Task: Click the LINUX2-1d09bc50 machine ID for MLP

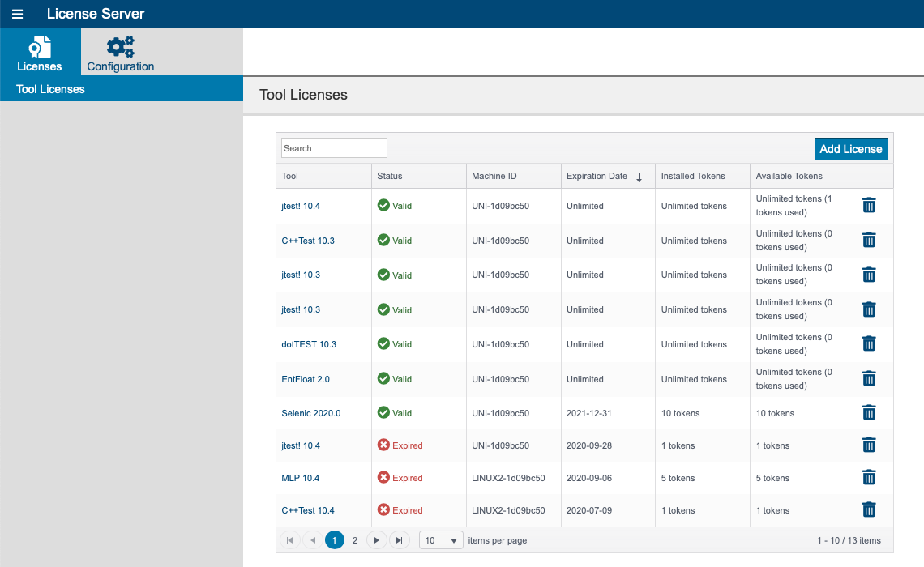Action: [x=508, y=478]
